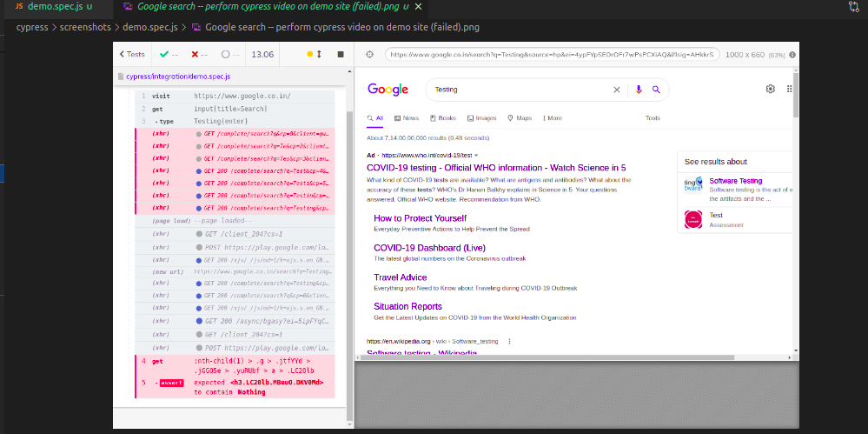Viewport: 868px width, 434px height.
Task: Open the dropdown arrow after the who.int ad URL
Action: tap(476, 155)
